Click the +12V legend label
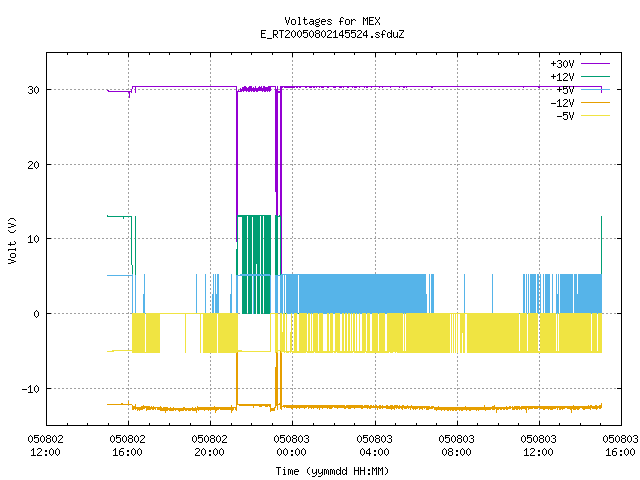The width and height of the screenshot is (640, 480). click(562, 77)
